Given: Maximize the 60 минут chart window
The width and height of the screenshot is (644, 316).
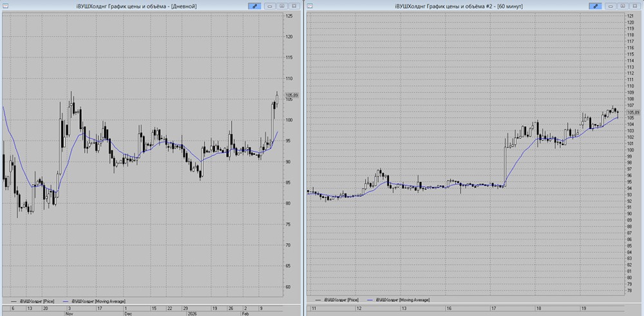Looking at the screenshot, I should tap(623, 6).
